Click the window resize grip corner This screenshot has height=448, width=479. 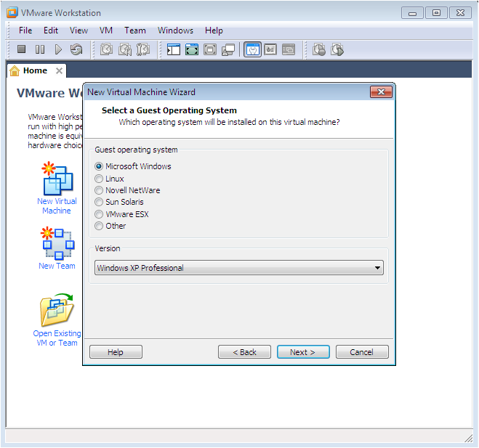468,439
